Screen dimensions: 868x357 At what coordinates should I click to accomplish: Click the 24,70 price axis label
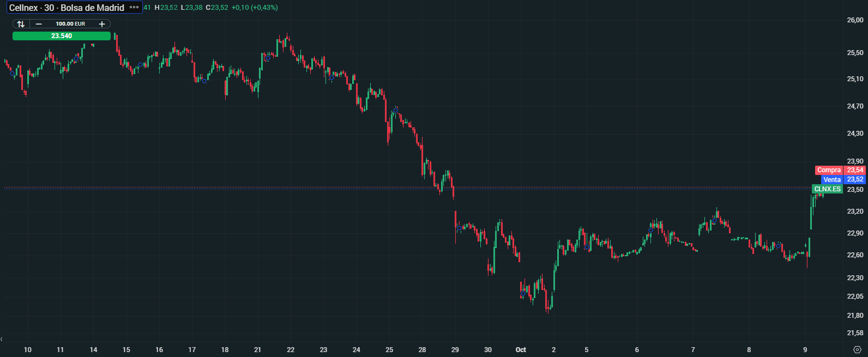click(855, 106)
